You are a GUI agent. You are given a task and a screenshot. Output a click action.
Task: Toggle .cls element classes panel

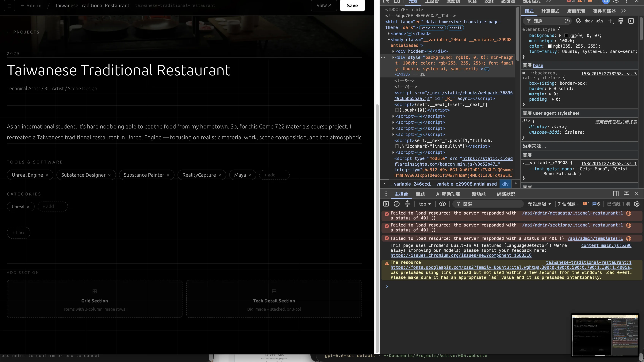599,21
